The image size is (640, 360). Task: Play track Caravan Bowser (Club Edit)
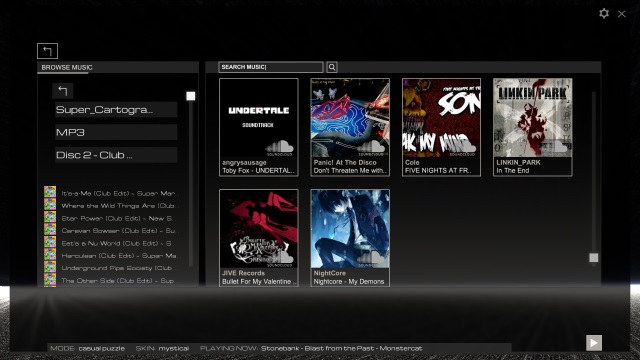(x=118, y=231)
